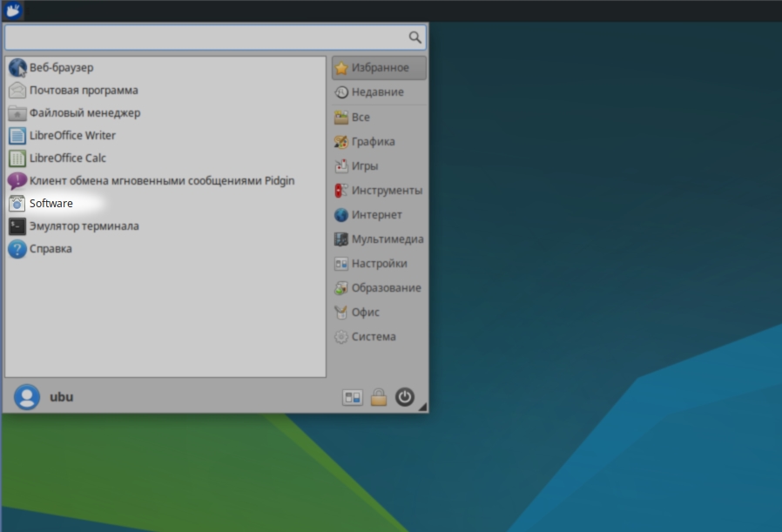Click the search magnifier icon
Viewport: 782px width, 532px height.
(x=415, y=37)
